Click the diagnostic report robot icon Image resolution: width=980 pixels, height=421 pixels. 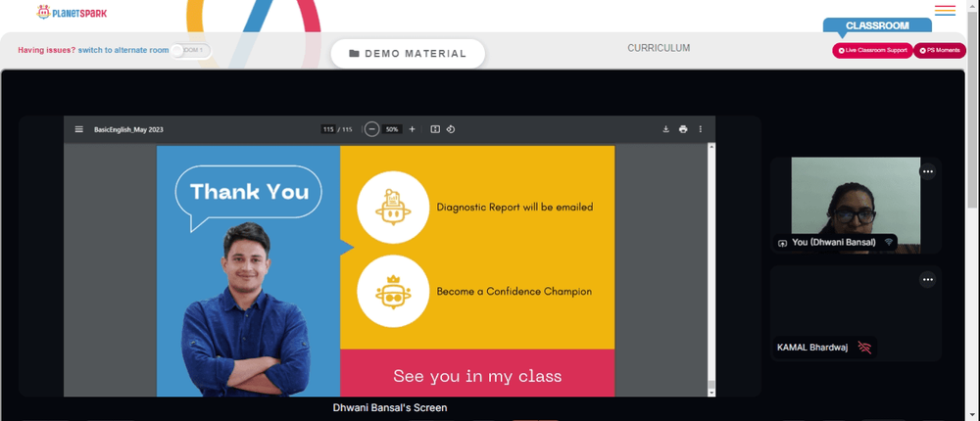tap(393, 207)
